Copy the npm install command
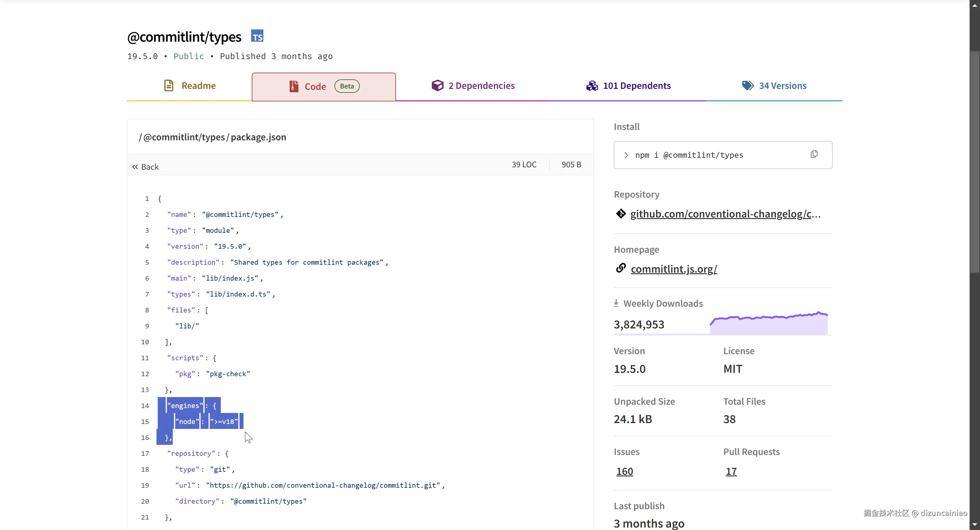The image size is (980, 530). tap(814, 154)
